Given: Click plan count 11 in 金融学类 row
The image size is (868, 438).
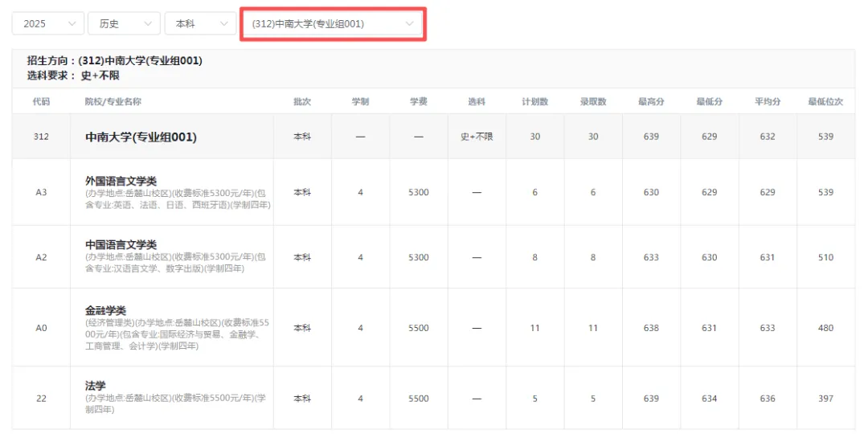Looking at the screenshot, I should tap(534, 328).
